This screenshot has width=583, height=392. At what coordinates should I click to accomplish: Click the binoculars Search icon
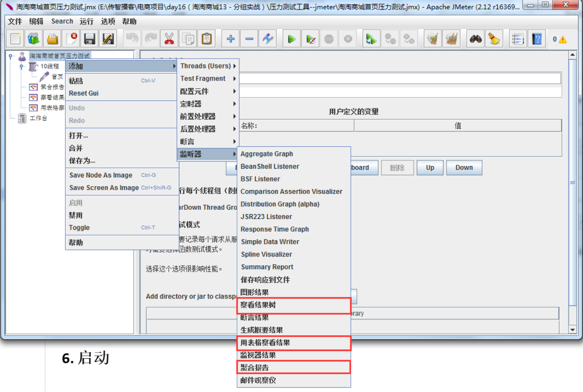[x=476, y=39]
